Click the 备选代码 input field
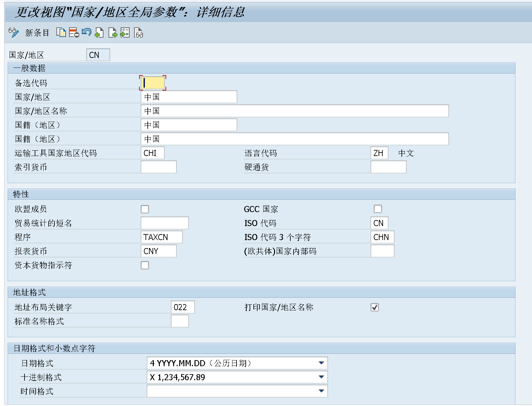The height and width of the screenshot is (406, 532). point(153,83)
